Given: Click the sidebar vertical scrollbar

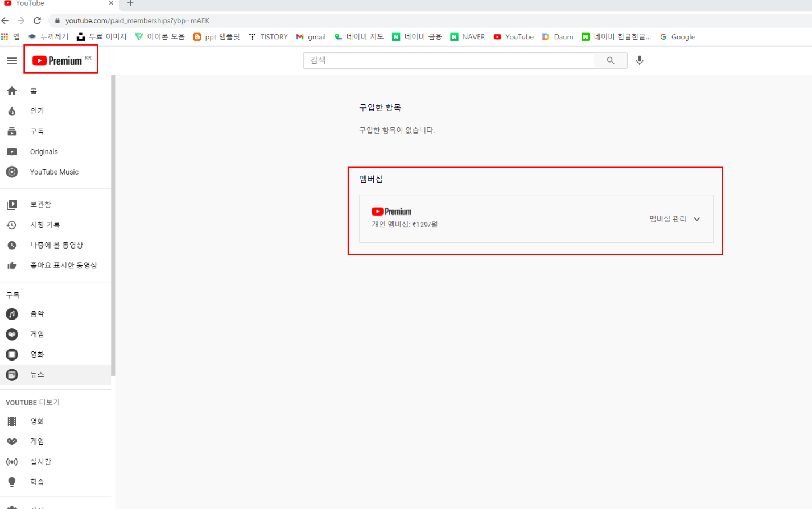Looking at the screenshot, I should tap(113, 225).
